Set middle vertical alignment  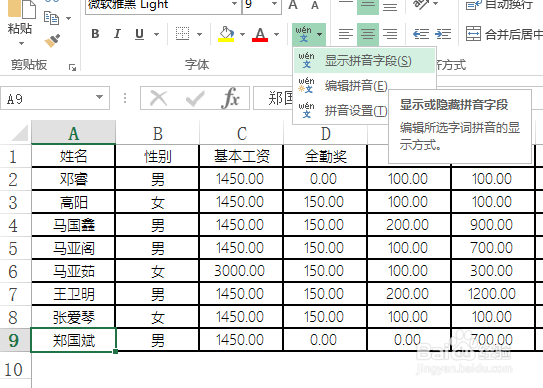point(368,6)
